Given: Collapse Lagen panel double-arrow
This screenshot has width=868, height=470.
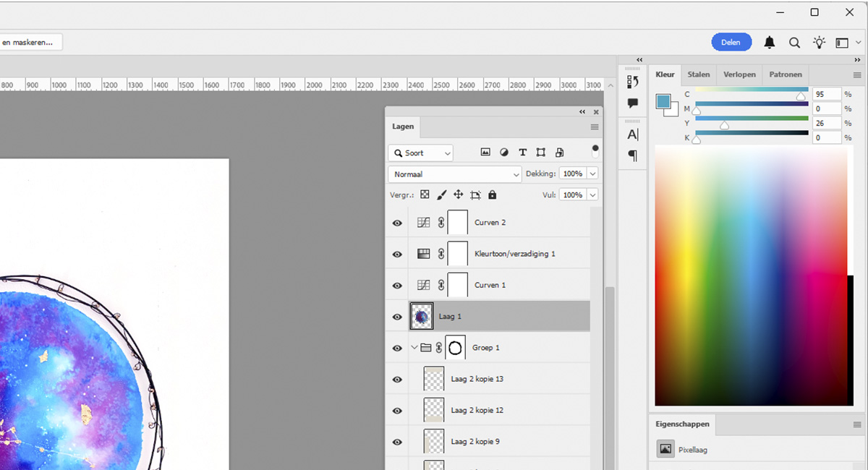Looking at the screenshot, I should [582, 112].
